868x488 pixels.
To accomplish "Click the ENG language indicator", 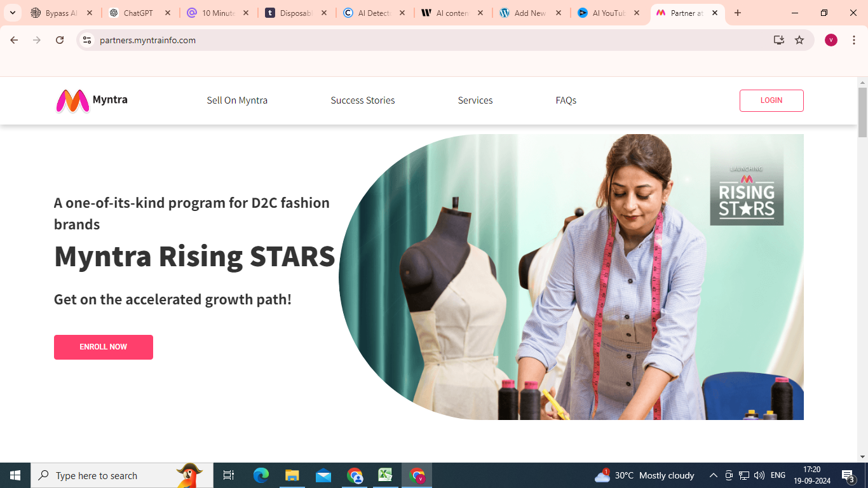I will (x=778, y=475).
